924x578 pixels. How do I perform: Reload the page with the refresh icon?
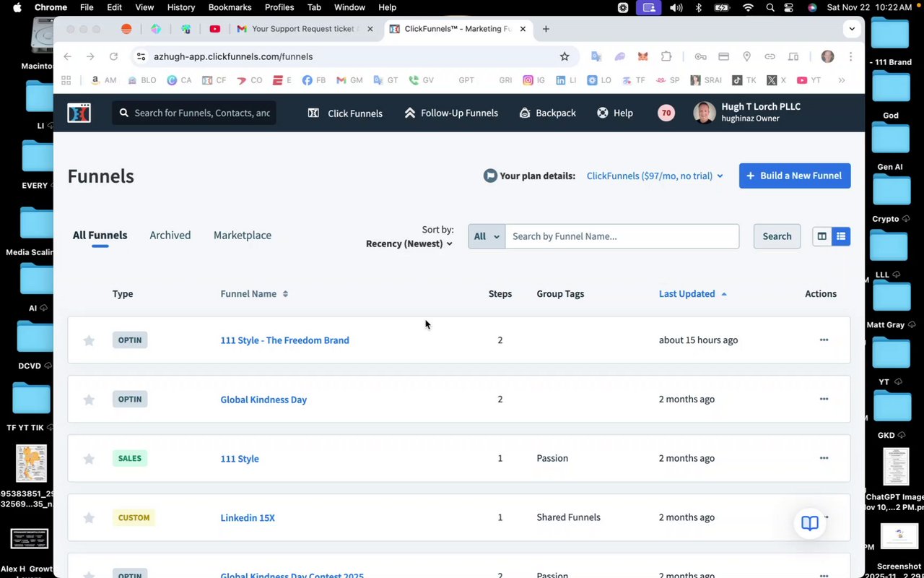113,56
